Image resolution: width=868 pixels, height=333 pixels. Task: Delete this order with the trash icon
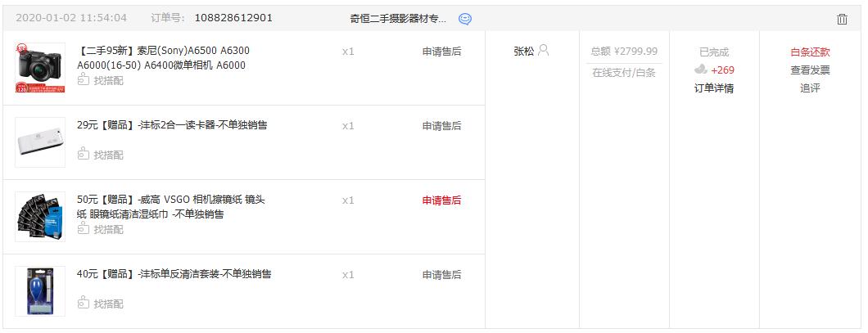[842, 19]
